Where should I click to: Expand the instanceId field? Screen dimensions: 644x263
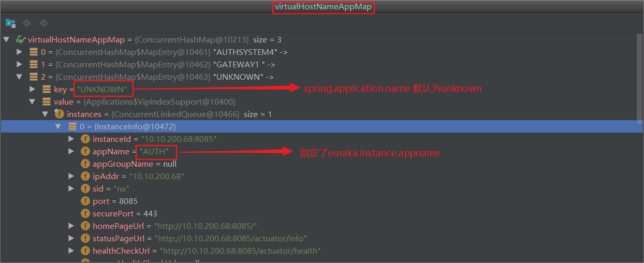[x=71, y=139]
